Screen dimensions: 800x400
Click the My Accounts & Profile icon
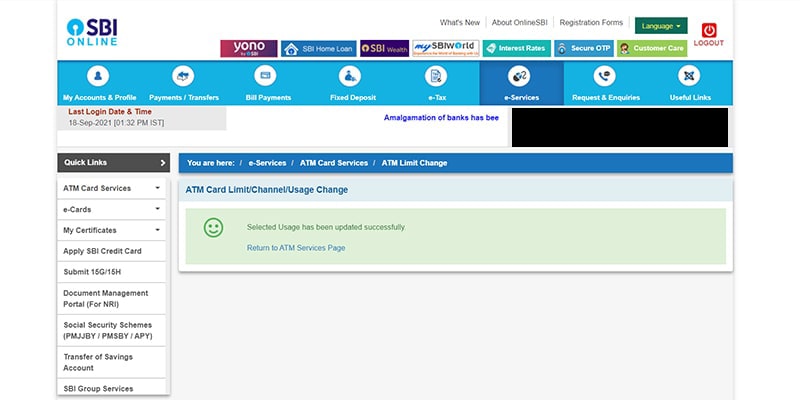(x=98, y=76)
